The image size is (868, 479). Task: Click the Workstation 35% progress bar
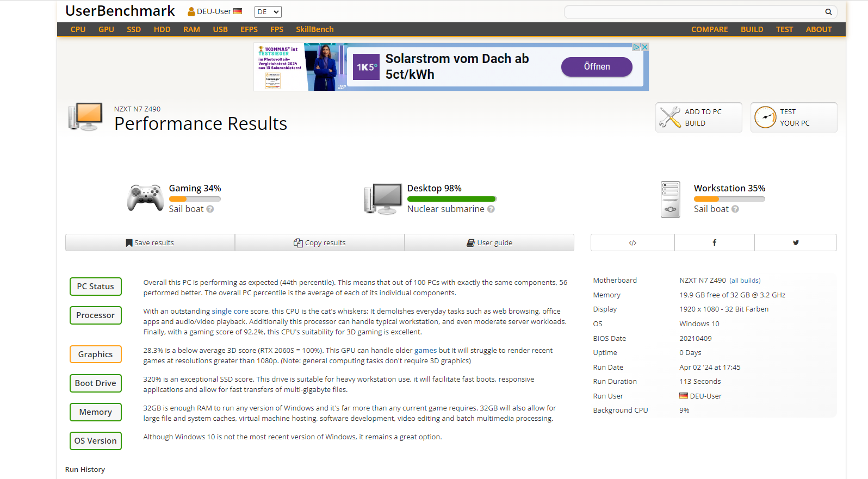pyautogui.click(x=729, y=199)
